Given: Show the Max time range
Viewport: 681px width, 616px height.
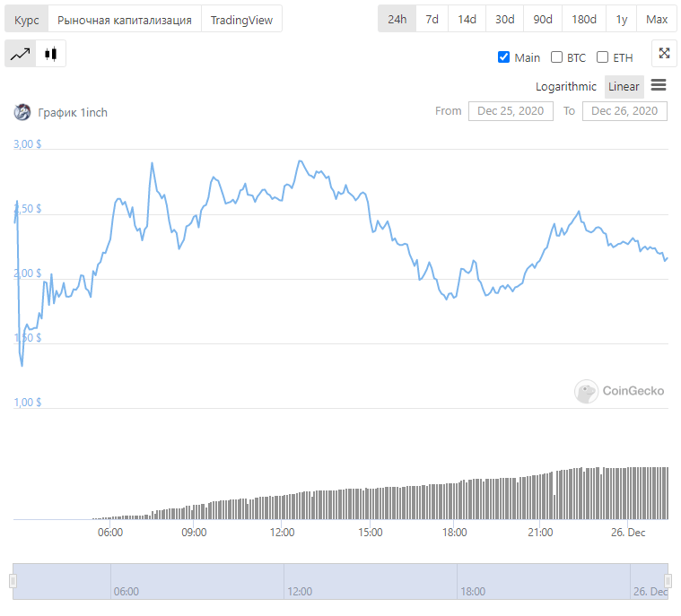Looking at the screenshot, I should (x=657, y=19).
